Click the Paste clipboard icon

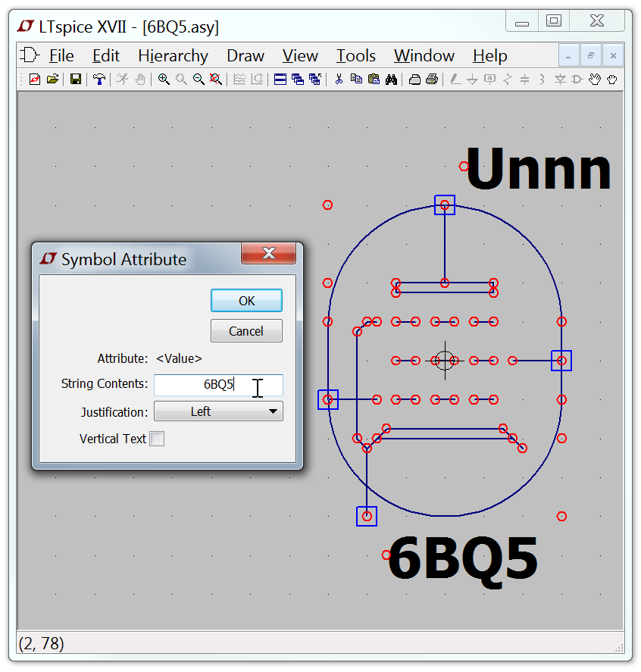[x=374, y=79]
